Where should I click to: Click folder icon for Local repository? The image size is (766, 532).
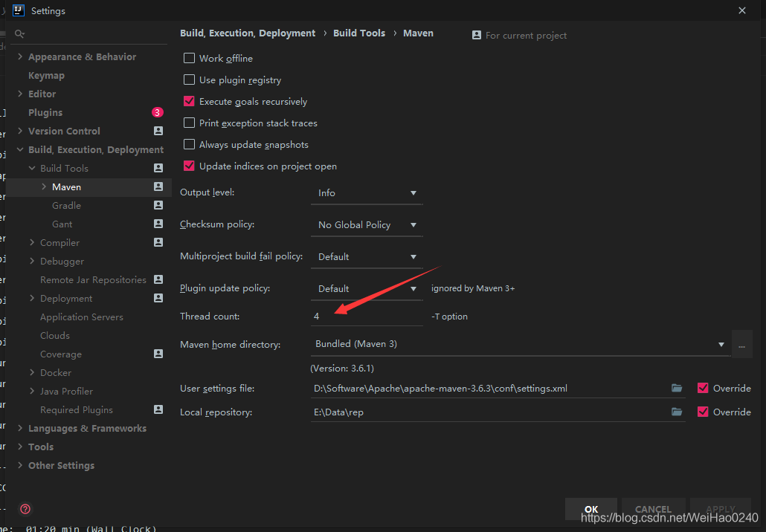tap(677, 412)
